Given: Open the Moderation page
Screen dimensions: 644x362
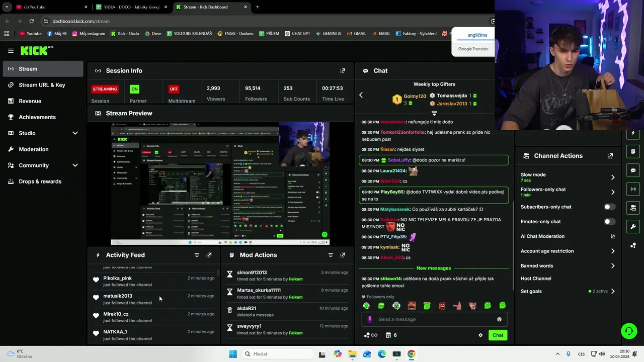Looking at the screenshot, I should (43, 149).
